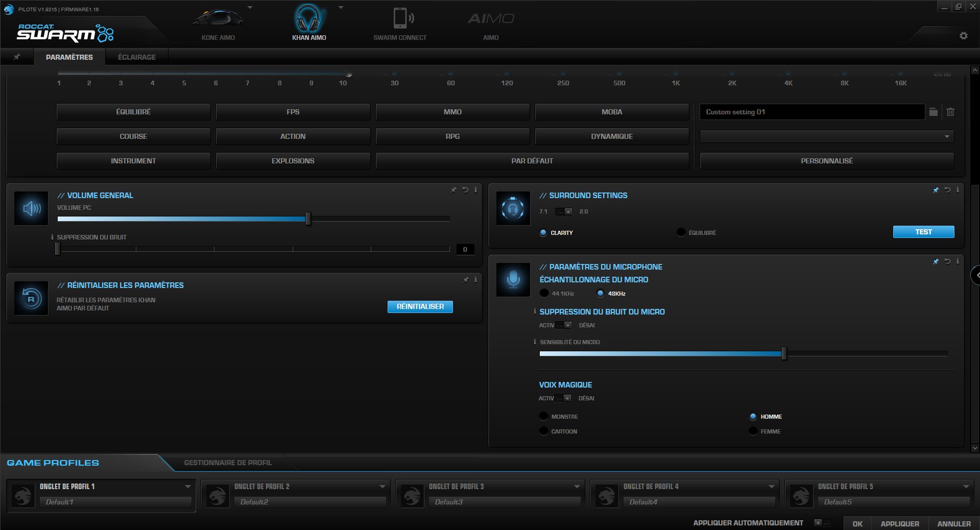Click the save folder icon beside Custom setting
The width and height of the screenshot is (980, 530).
[x=934, y=112]
